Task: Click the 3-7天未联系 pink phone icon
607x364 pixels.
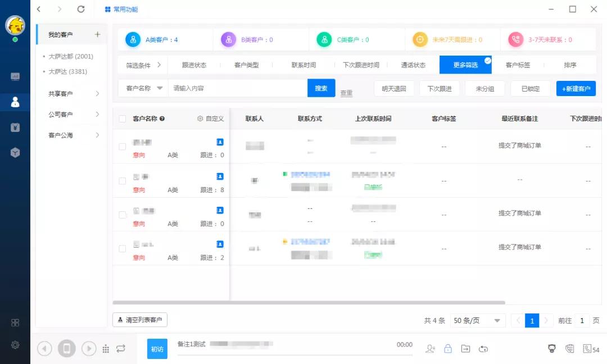Action: click(515, 39)
